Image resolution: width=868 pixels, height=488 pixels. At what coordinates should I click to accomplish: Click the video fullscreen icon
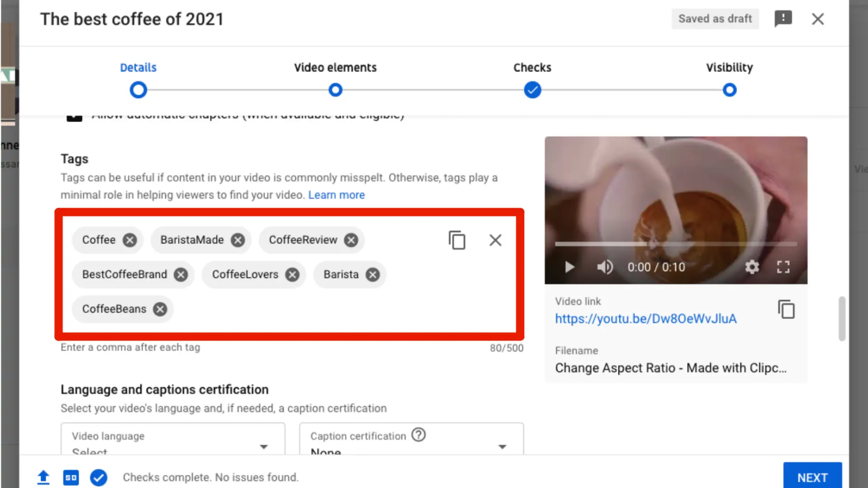[784, 266]
